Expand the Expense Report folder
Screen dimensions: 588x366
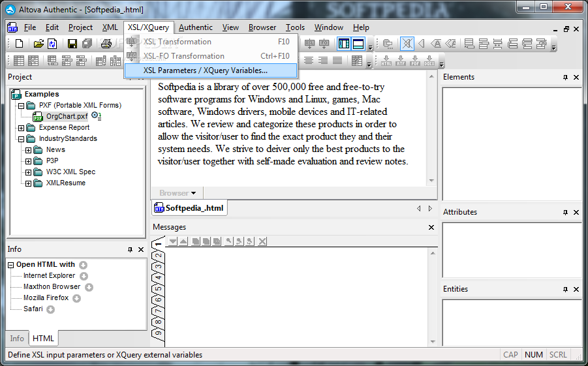[x=22, y=128]
